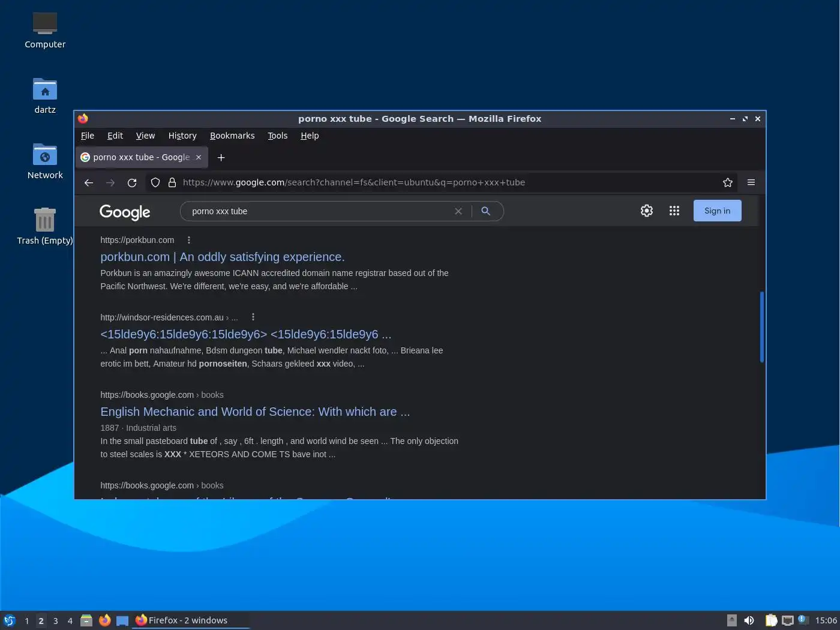Screen dimensions: 840x630
Task: Open the Lubuntu start menu
Action: click(x=9, y=620)
